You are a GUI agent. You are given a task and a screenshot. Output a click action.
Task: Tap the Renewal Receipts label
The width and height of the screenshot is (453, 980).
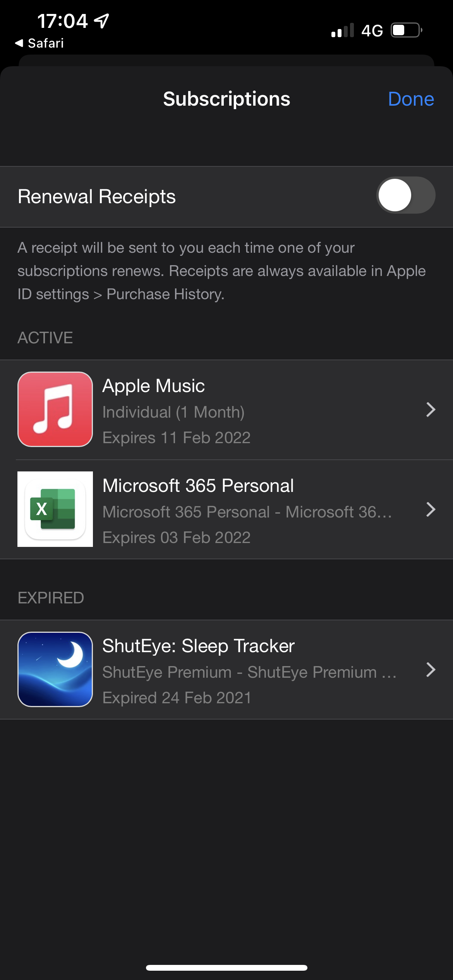[97, 197]
